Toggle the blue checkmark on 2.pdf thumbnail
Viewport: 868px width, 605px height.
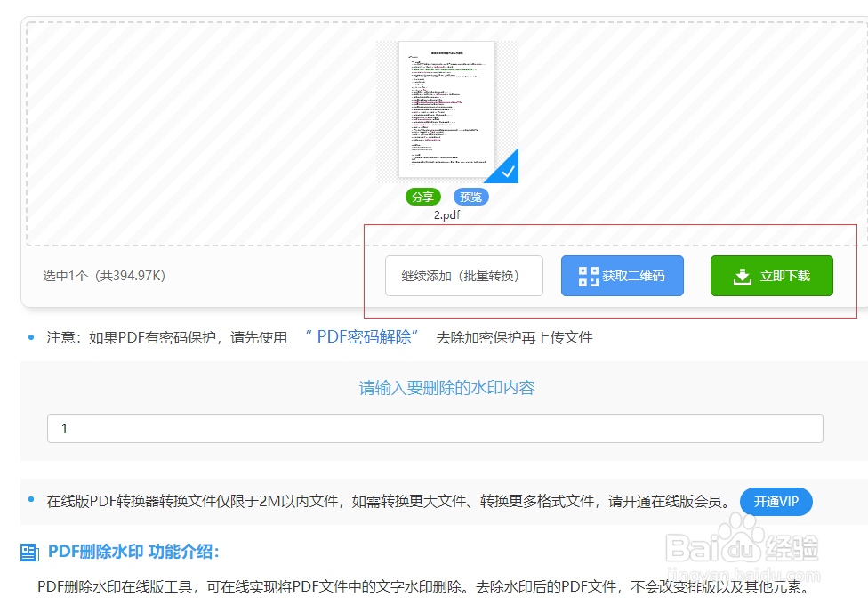pos(506,170)
